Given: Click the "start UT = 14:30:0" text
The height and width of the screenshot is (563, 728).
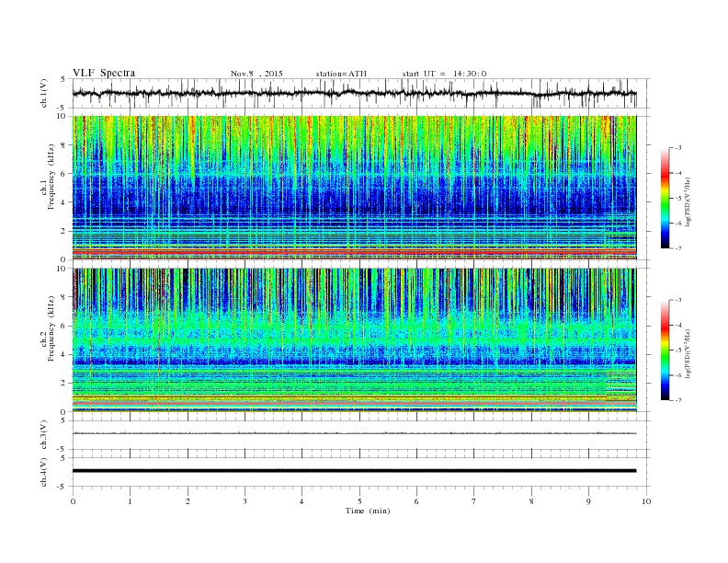Looking at the screenshot, I should (444, 74).
